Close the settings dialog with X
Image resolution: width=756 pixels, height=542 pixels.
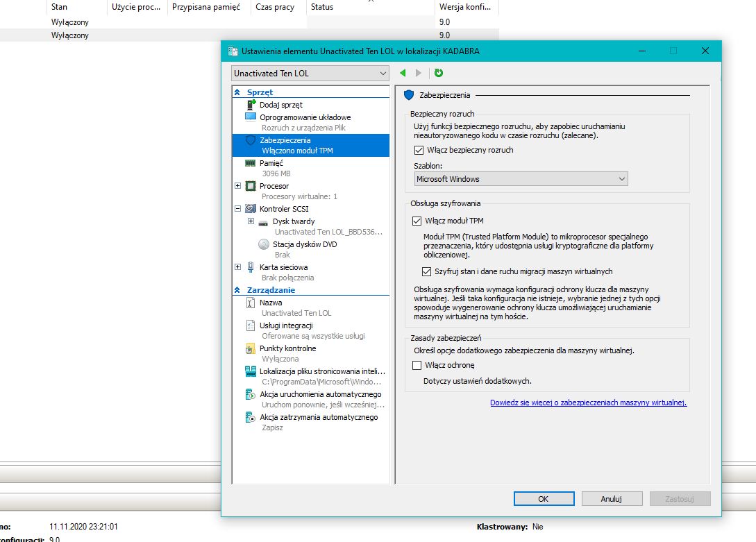pyautogui.click(x=705, y=51)
